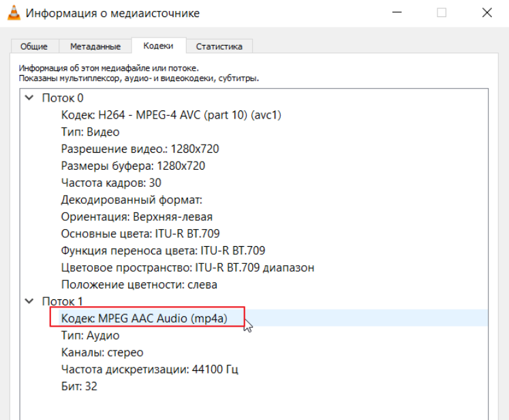Switch to the Общие tab
The height and width of the screenshot is (420, 509).
click(x=33, y=46)
